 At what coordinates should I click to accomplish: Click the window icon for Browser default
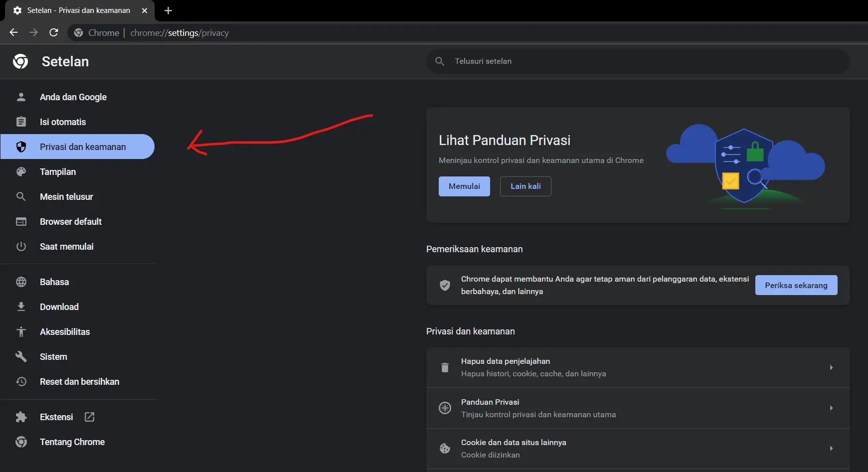(x=21, y=221)
